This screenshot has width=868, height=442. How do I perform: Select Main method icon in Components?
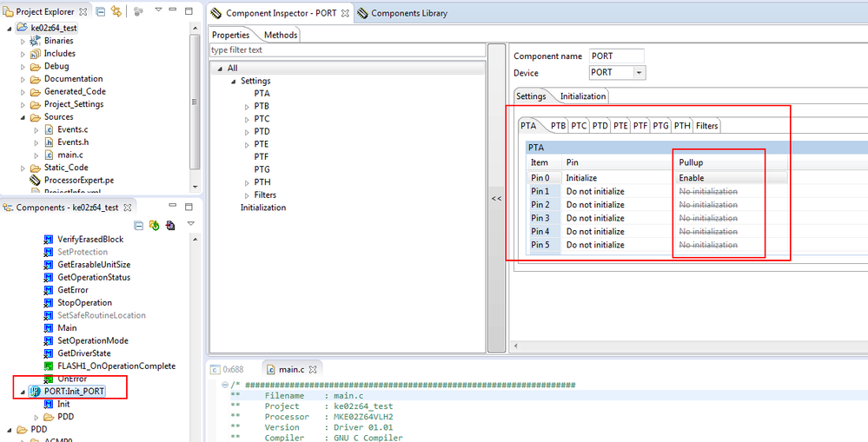click(49, 328)
